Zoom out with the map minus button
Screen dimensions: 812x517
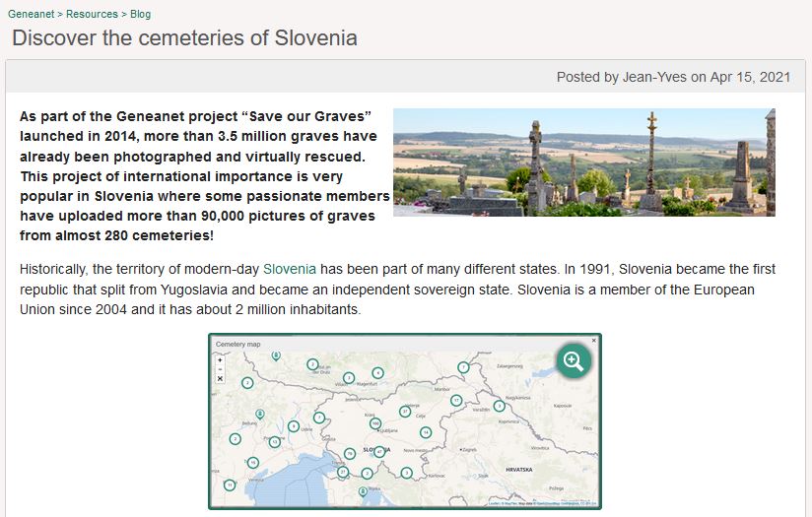click(x=220, y=369)
